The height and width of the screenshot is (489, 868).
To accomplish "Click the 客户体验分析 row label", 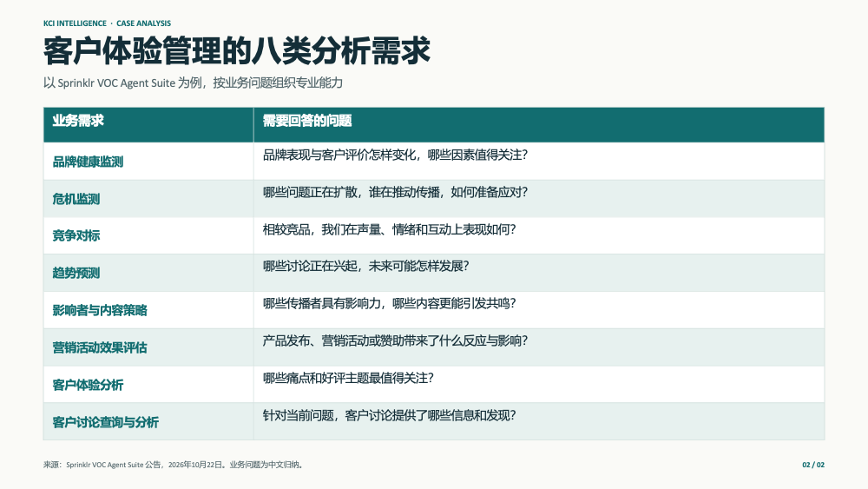I will (88, 385).
